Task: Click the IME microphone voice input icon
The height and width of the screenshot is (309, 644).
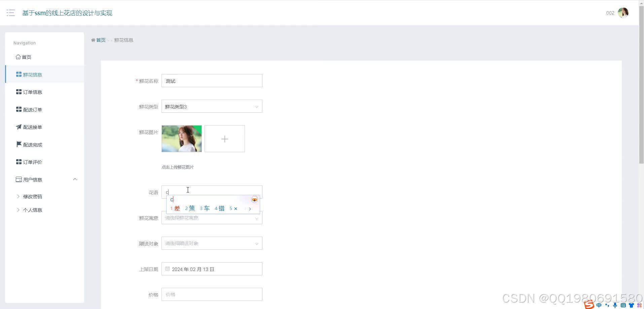Action: pyautogui.click(x=615, y=305)
